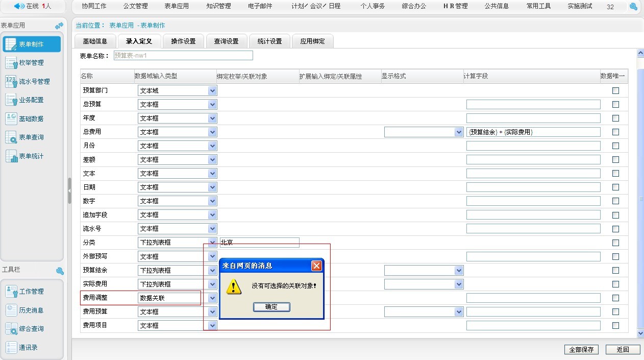The height and width of the screenshot is (360, 644).
Task: Tick the 数据唯一 checkbox for 预算部门
Action: pyautogui.click(x=615, y=90)
